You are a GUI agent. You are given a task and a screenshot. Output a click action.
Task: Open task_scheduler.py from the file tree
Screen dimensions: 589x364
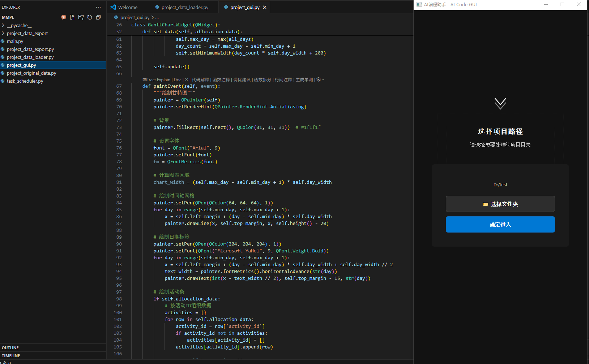(x=25, y=81)
